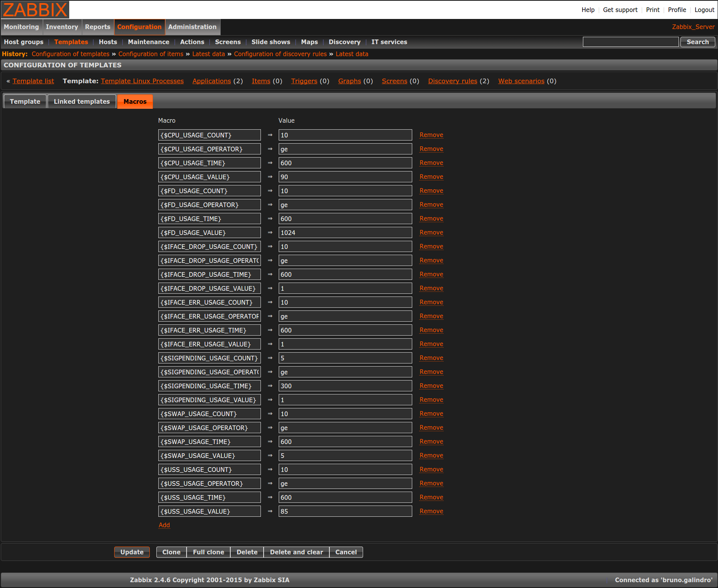Click Delete and clear button
The height and width of the screenshot is (588, 718).
pyautogui.click(x=296, y=552)
